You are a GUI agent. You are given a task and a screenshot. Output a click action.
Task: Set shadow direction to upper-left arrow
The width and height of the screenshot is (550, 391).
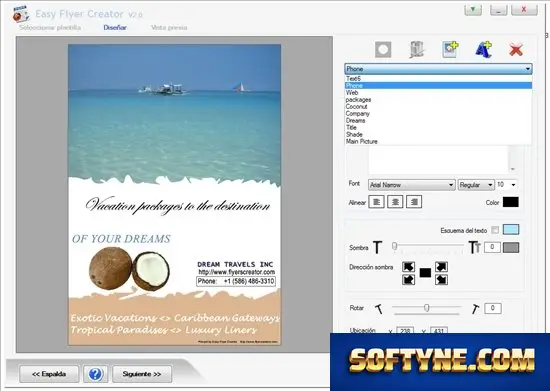408,267
